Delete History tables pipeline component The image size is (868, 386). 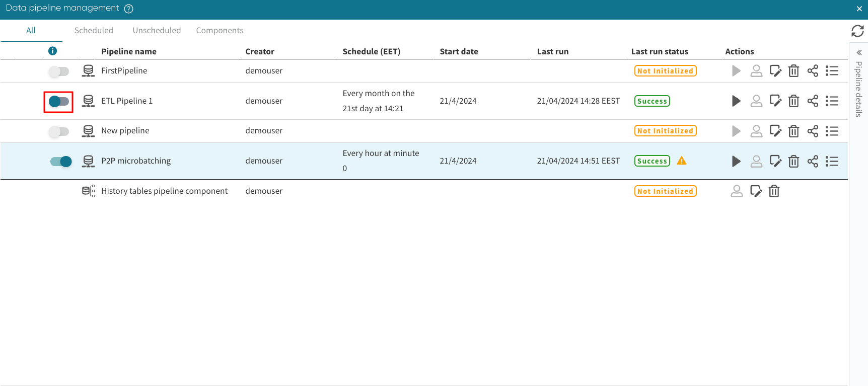point(774,191)
